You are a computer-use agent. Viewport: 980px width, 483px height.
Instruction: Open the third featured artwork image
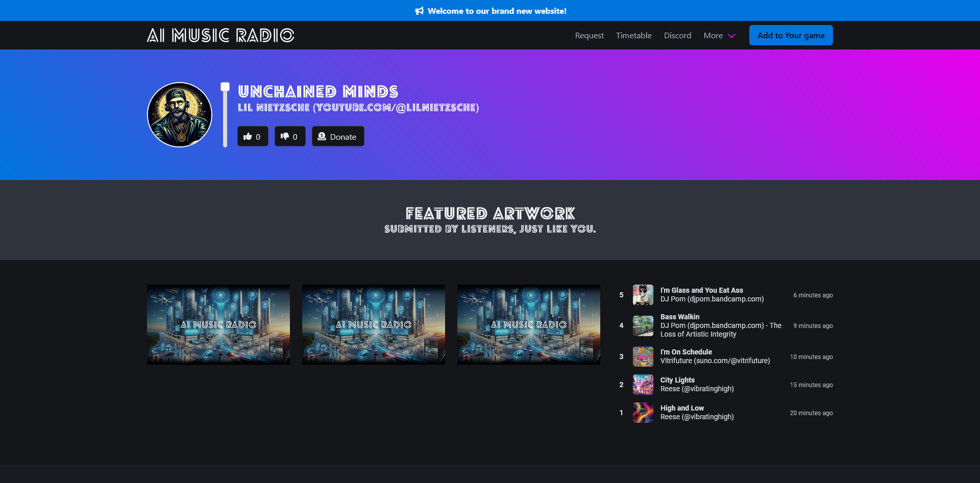(x=529, y=324)
